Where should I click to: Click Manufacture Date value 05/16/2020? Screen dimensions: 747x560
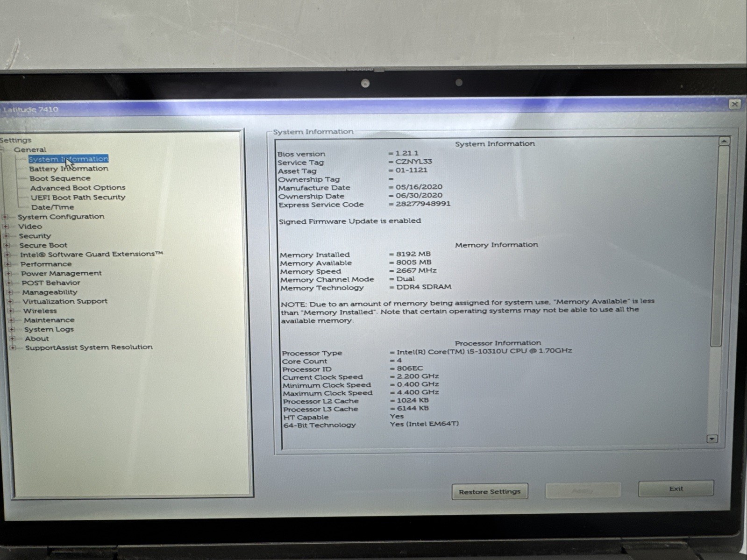(x=419, y=187)
